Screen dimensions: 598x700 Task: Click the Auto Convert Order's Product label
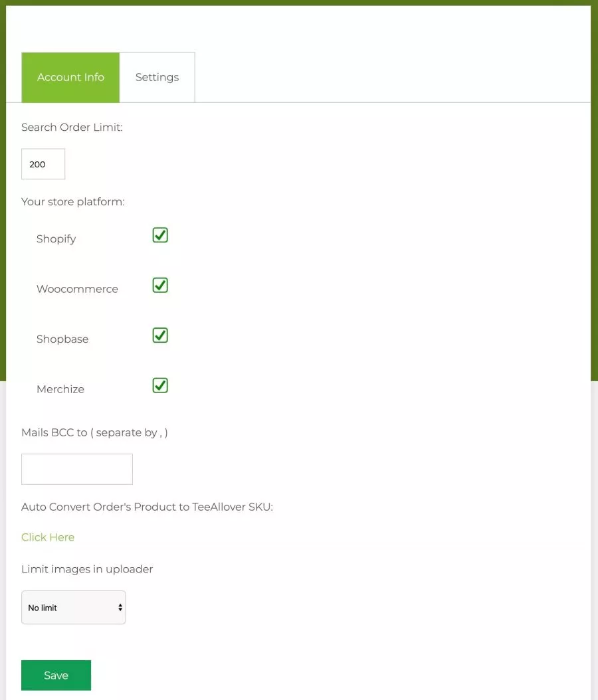coord(147,507)
